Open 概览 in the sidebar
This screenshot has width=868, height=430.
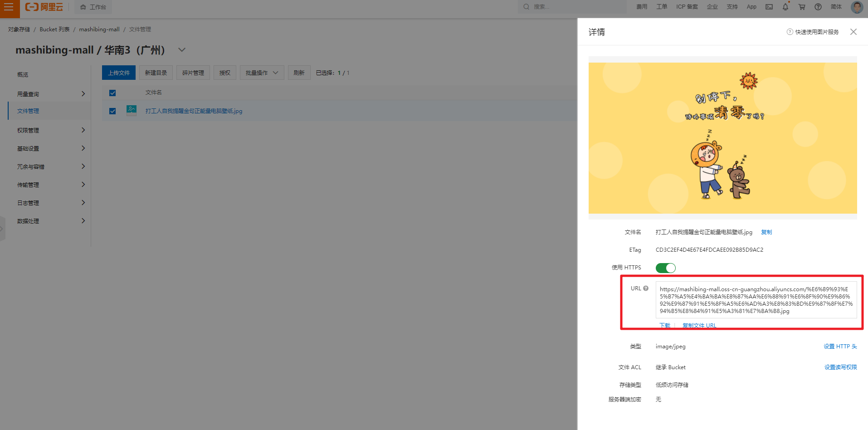pos(23,75)
